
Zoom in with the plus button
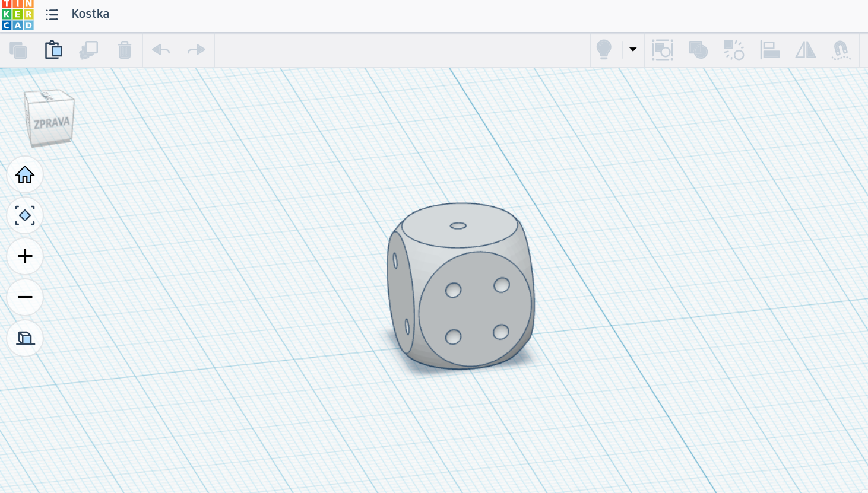pyautogui.click(x=25, y=256)
